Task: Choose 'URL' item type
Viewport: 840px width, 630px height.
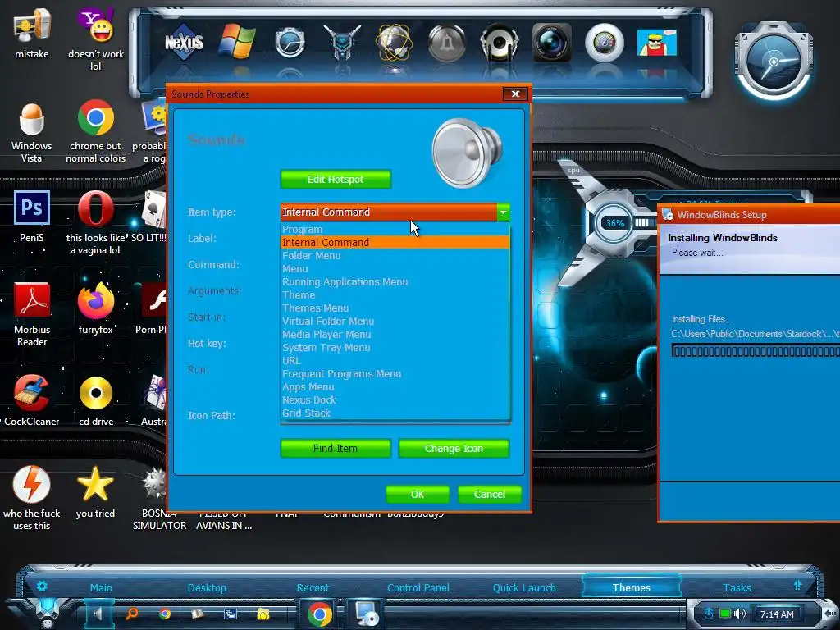Action: tap(395, 361)
